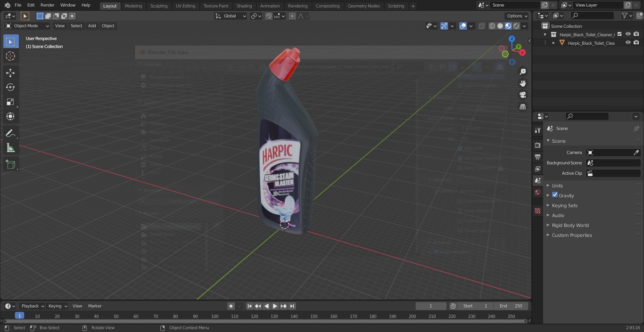Click the outliner search field

coord(592,16)
